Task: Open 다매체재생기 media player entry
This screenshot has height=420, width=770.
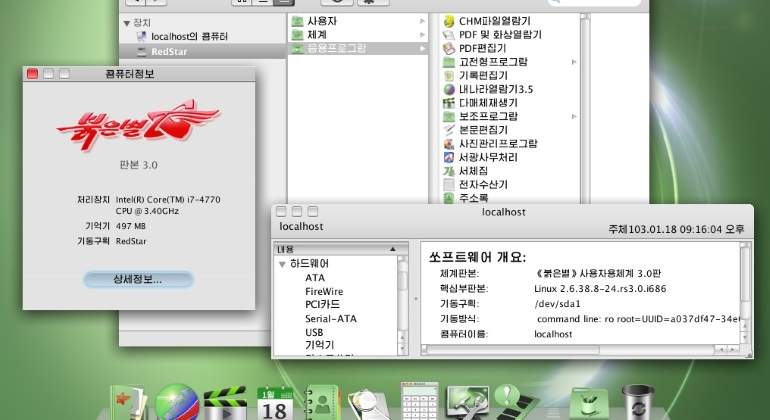Action: click(480, 103)
